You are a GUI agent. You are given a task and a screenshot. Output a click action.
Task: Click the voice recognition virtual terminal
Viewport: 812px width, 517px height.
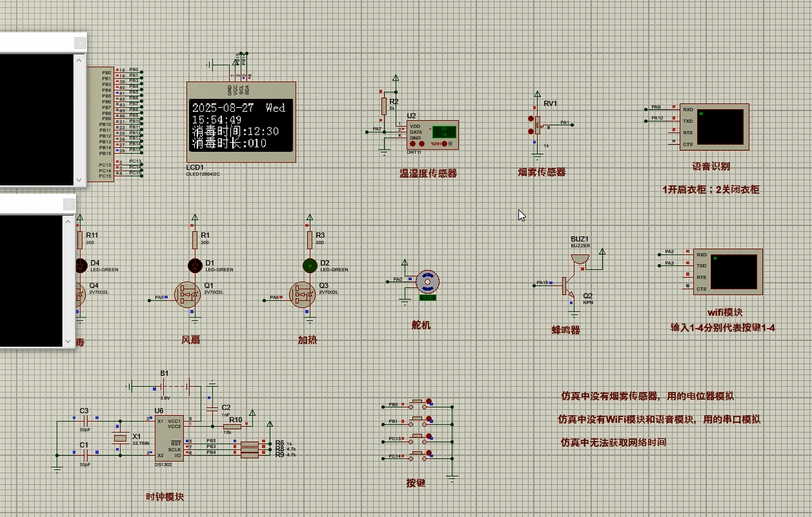pos(720,127)
